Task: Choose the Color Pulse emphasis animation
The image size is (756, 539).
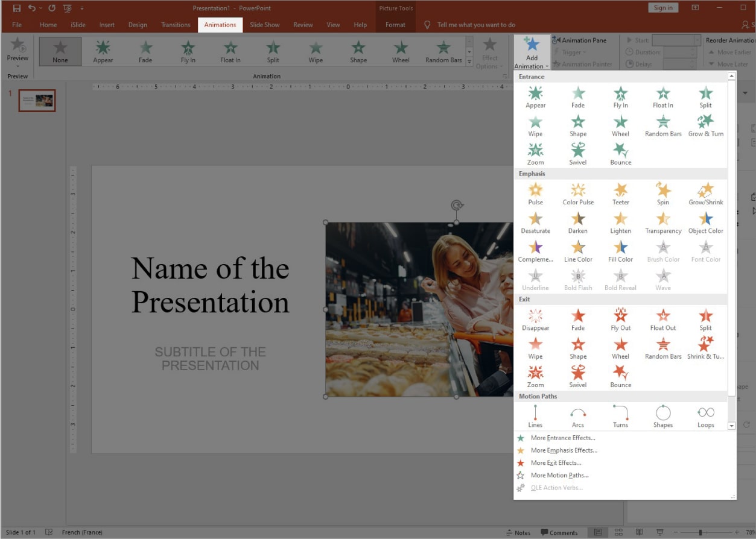Action: tap(578, 194)
